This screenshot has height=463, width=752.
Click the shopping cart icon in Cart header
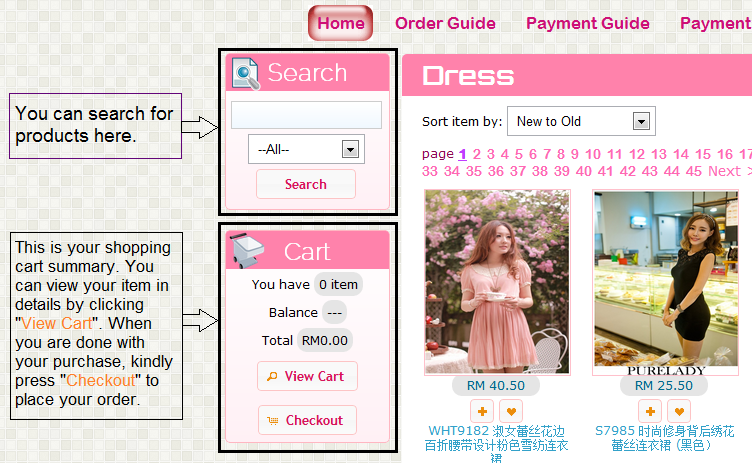point(247,250)
